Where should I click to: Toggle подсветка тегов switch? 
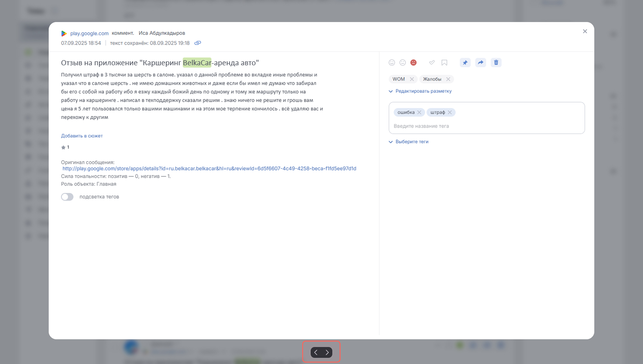click(67, 197)
